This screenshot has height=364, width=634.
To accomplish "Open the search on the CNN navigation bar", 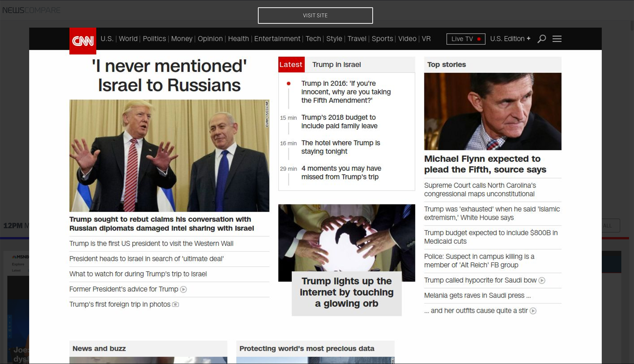I will (x=542, y=39).
